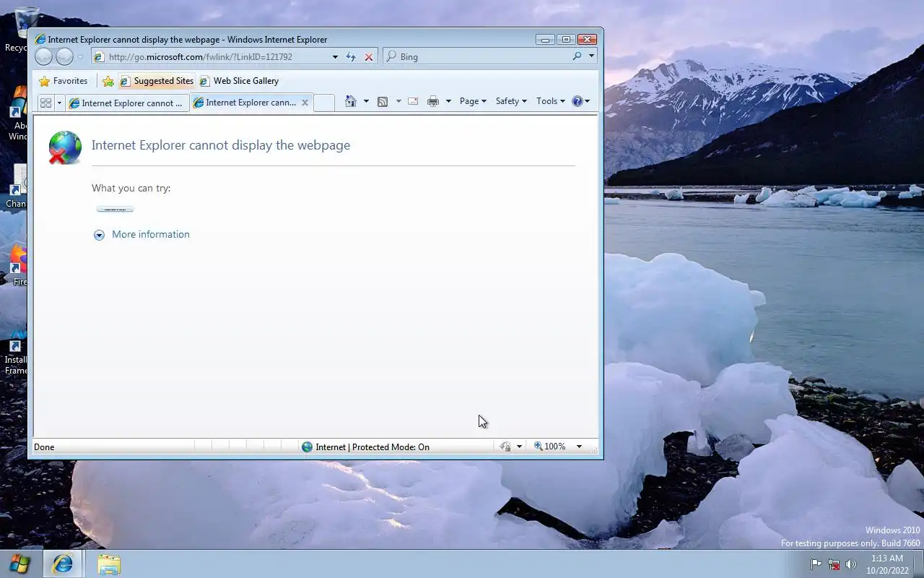The height and width of the screenshot is (578, 924).
Task: Open Windows Explorer folder taskbar icon
Action: click(109, 564)
